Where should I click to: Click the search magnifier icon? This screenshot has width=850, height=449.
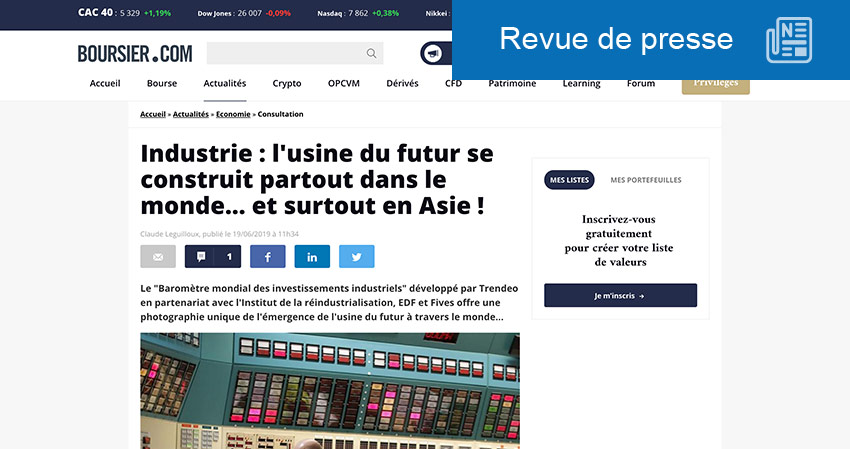point(371,54)
